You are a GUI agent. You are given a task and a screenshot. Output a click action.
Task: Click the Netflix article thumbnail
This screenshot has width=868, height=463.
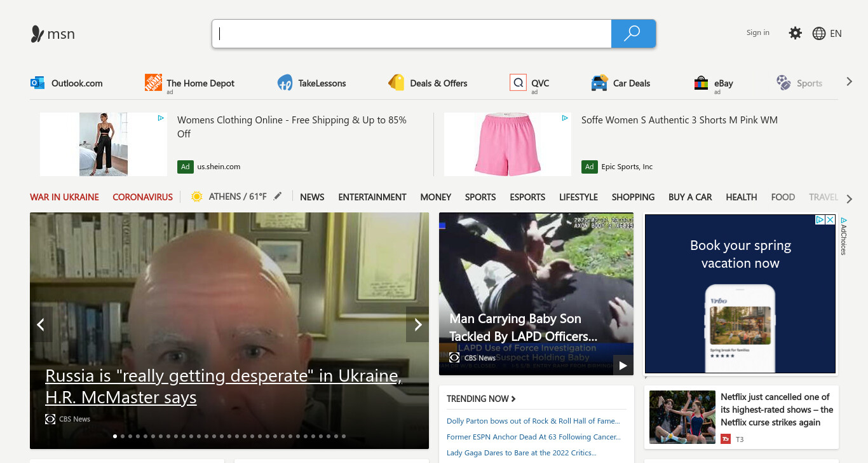[x=682, y=417]
